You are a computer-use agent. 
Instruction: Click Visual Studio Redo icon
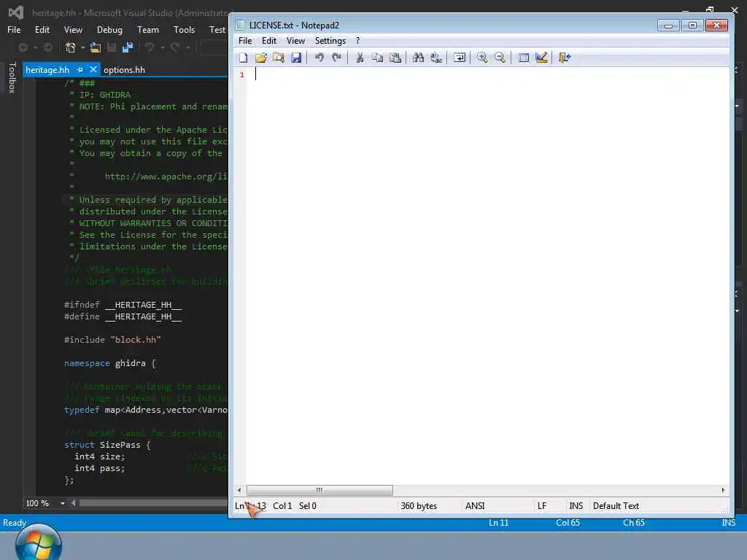tap(175, 47)
